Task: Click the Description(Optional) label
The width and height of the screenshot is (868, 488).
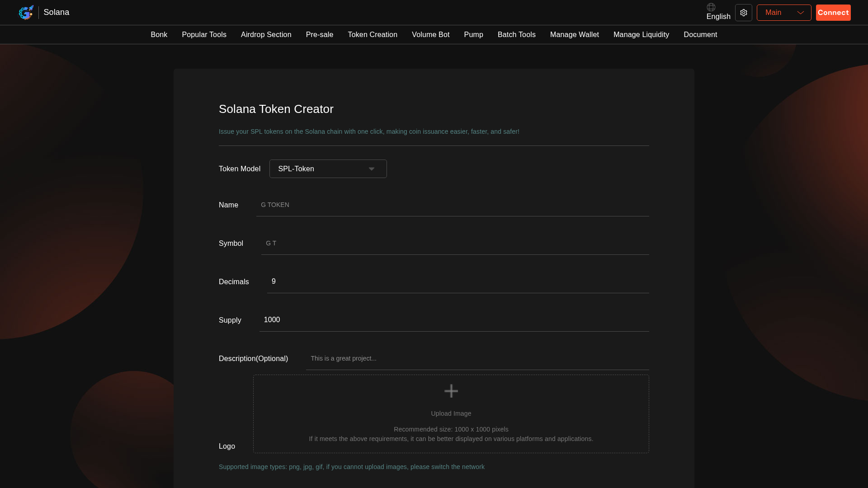Action: coord(254,359)
